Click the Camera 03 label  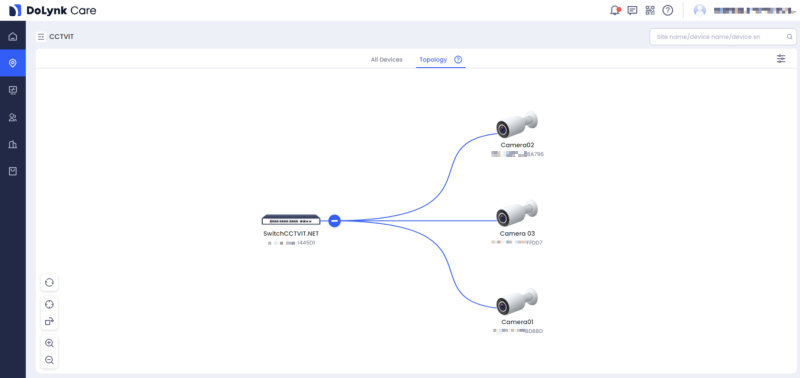pos(517,234)
